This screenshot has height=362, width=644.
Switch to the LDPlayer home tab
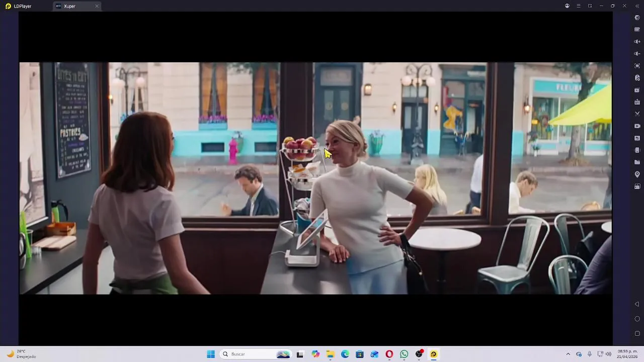19,6
